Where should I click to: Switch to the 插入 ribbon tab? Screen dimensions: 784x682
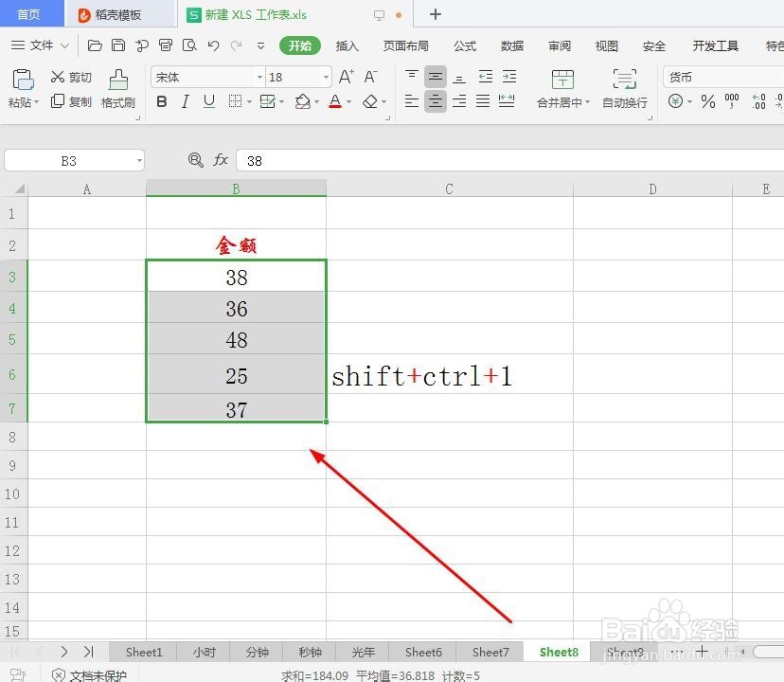tap(347, 45)
